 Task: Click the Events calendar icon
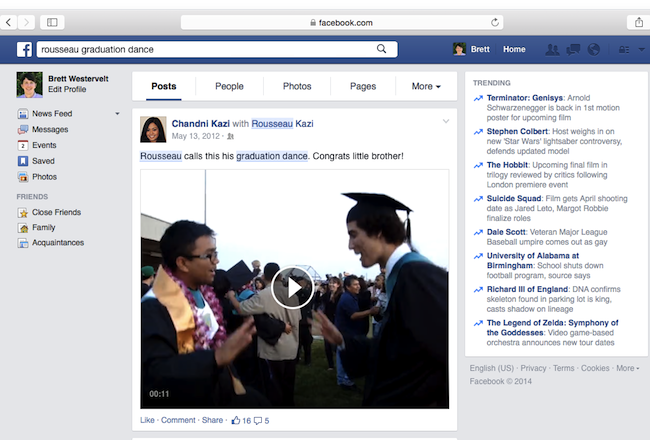(23, 145)
